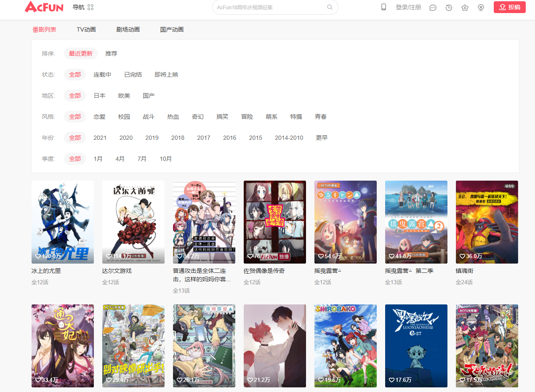Select 推荐 sort option

click(111, 53)
